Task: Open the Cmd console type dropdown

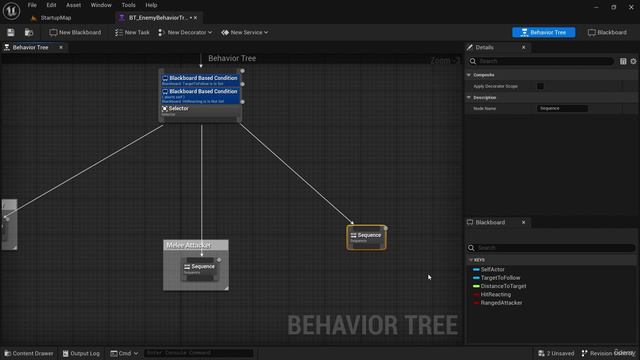Action: pyautogui.click(x=124, y=353)
